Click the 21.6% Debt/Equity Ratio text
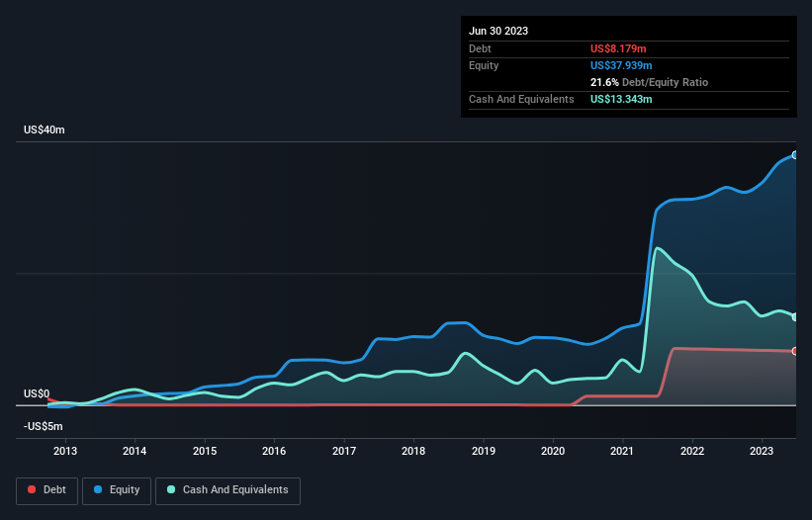 coord(649,82)
